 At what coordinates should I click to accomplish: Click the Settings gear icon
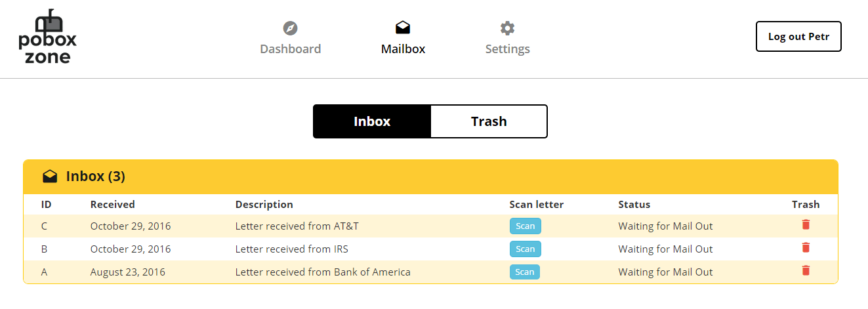(x=507, y=28)
